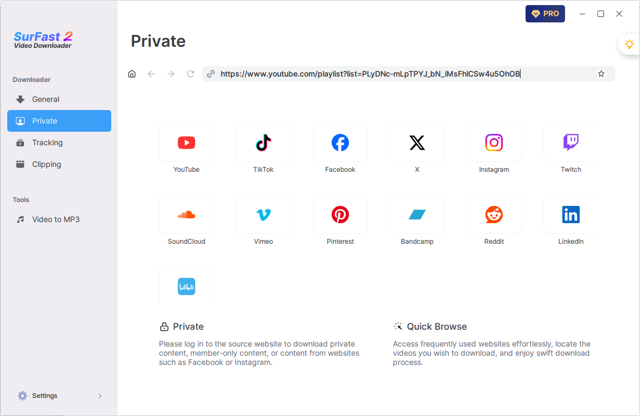Expand the Settings menu

coord(59,396)
